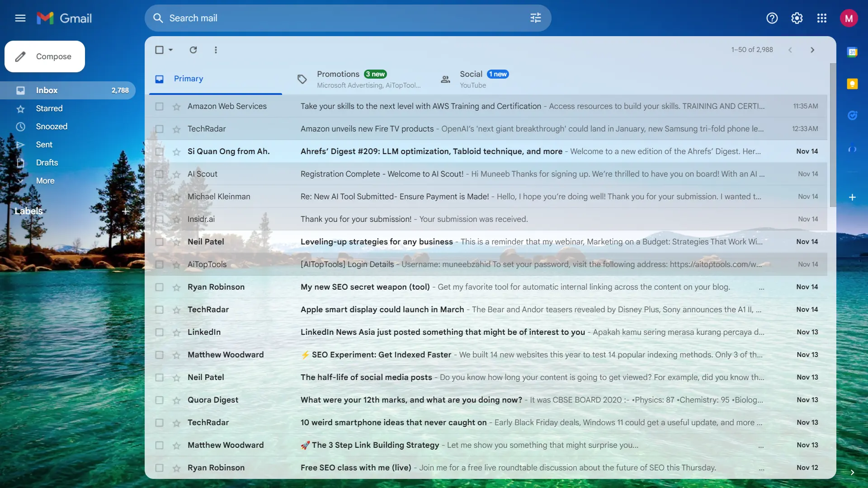Screen dimensions: 868x488
Task: Star the Amazon Web Services email
Action: [x=176, y=107]
